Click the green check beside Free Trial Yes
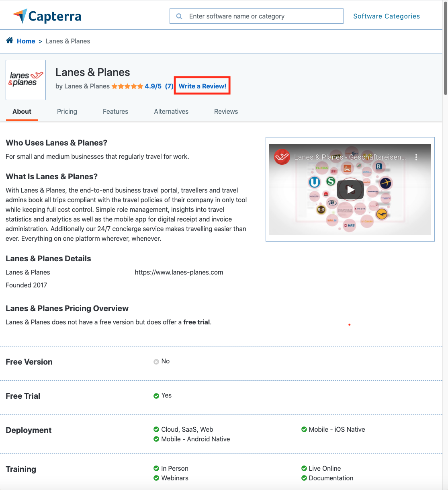This screenshot has width=448, height=490. tap(156, 396)
